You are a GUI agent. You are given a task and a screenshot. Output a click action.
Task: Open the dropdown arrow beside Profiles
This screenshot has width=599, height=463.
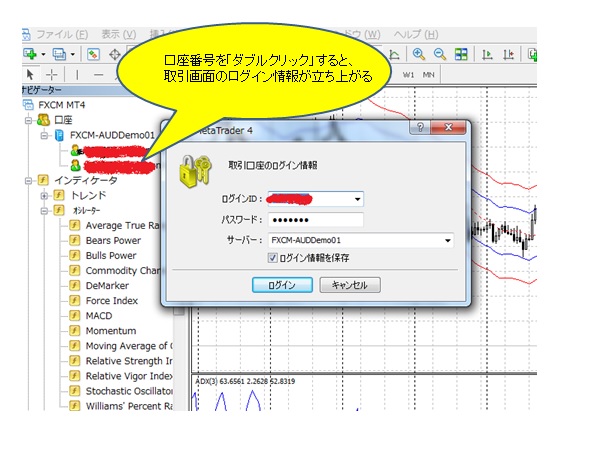point(73,55)
